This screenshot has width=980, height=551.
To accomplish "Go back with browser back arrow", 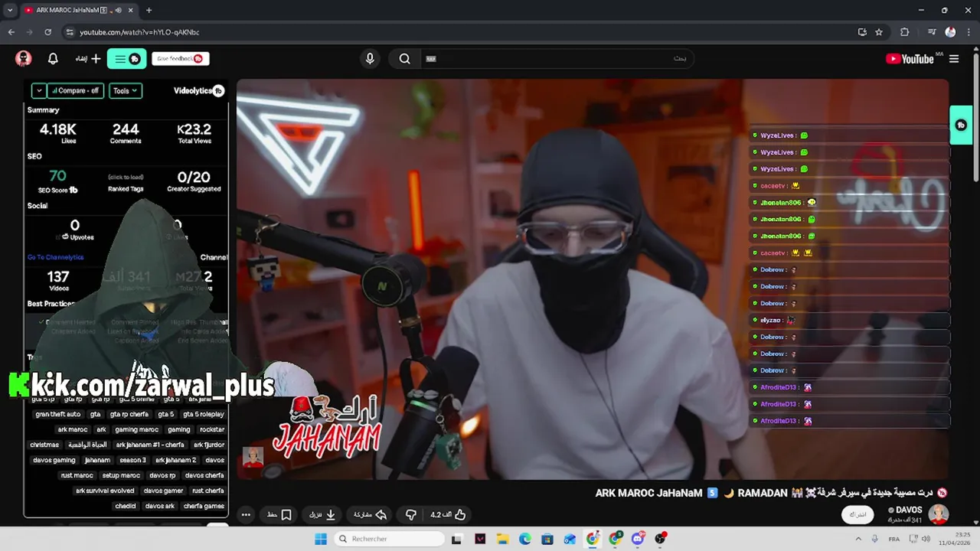I will point(11,32).
